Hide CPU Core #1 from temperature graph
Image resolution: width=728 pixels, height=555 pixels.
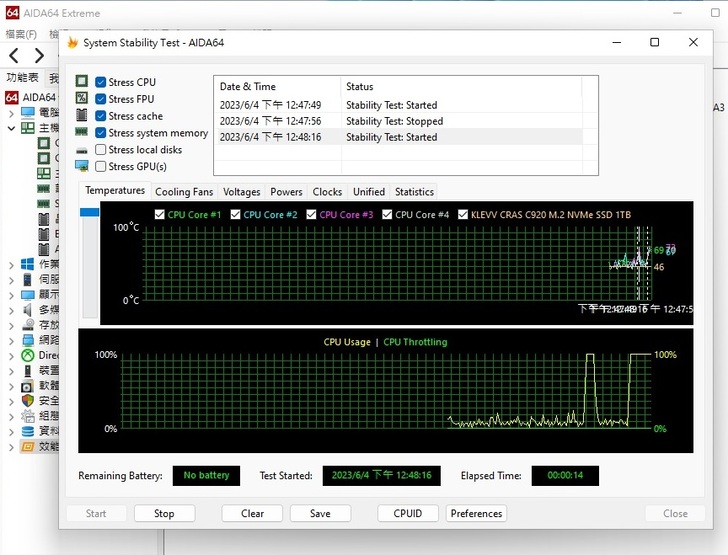160,215
